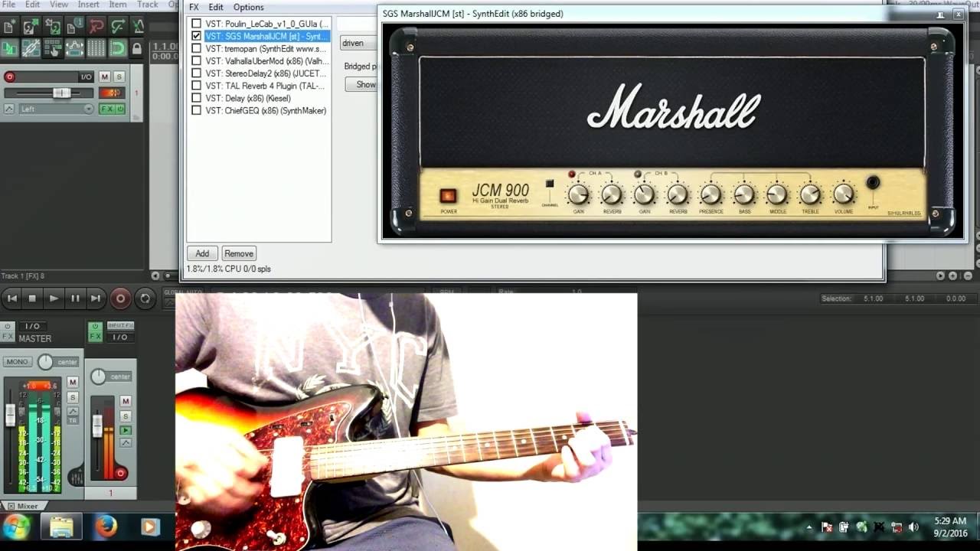Click the amp PRESENCE knob
This screenshot has width=980, height=551.
[x=711, y=194]
